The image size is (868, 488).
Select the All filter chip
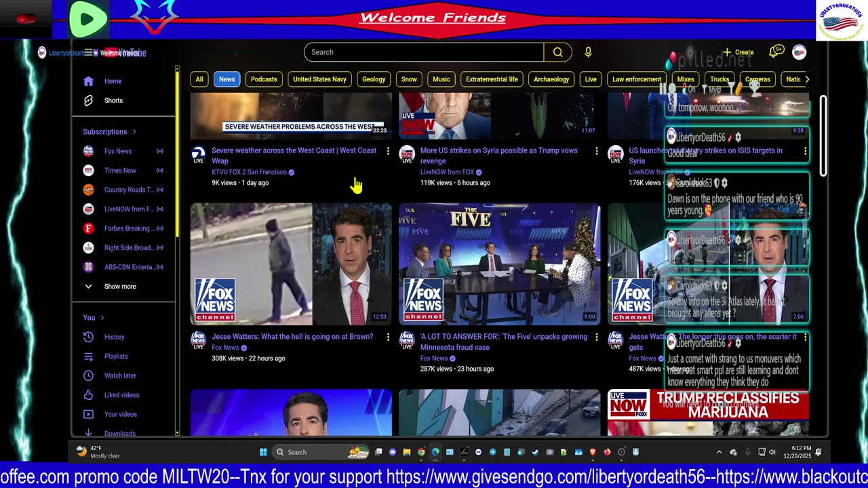(x=199, y=79)
